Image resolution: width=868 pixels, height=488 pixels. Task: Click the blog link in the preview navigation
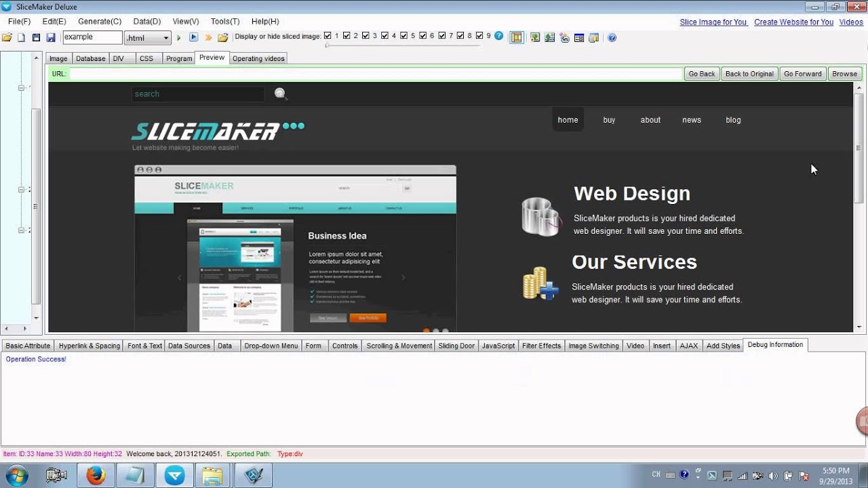pyautogui.click(x=733, y=120)
